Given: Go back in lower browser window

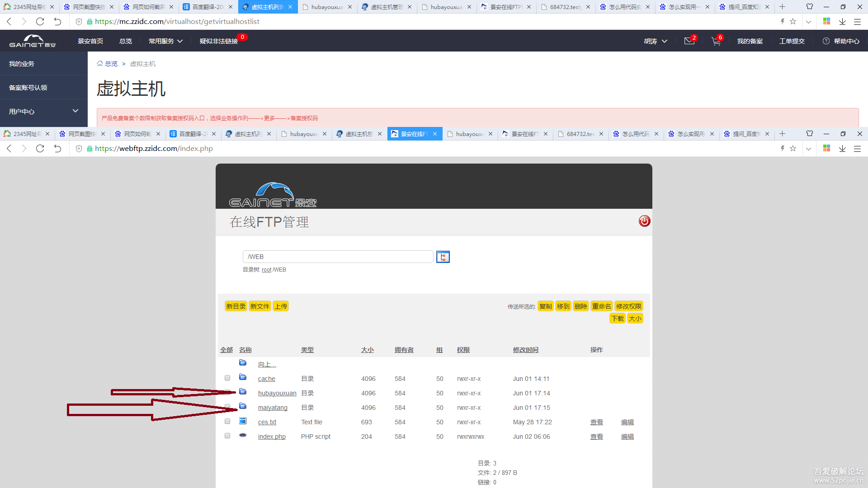Looking at the screenshot, I should [x=9, y=148].
